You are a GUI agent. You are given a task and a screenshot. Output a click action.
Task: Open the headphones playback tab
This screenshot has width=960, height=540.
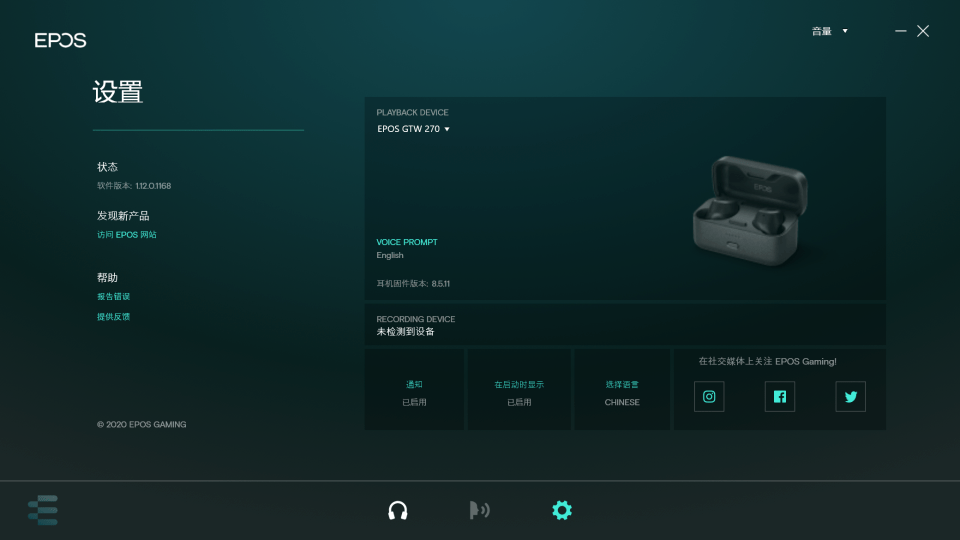[x=398, y=510]
